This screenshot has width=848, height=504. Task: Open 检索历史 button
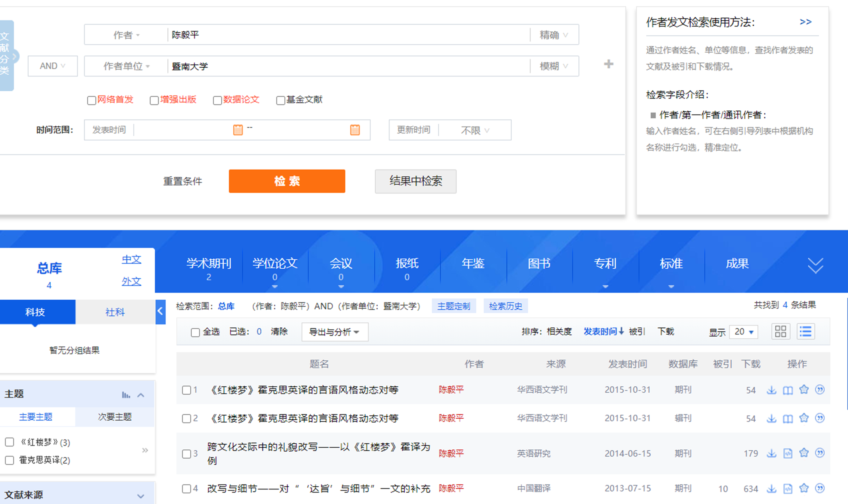(x=505, y=306)
